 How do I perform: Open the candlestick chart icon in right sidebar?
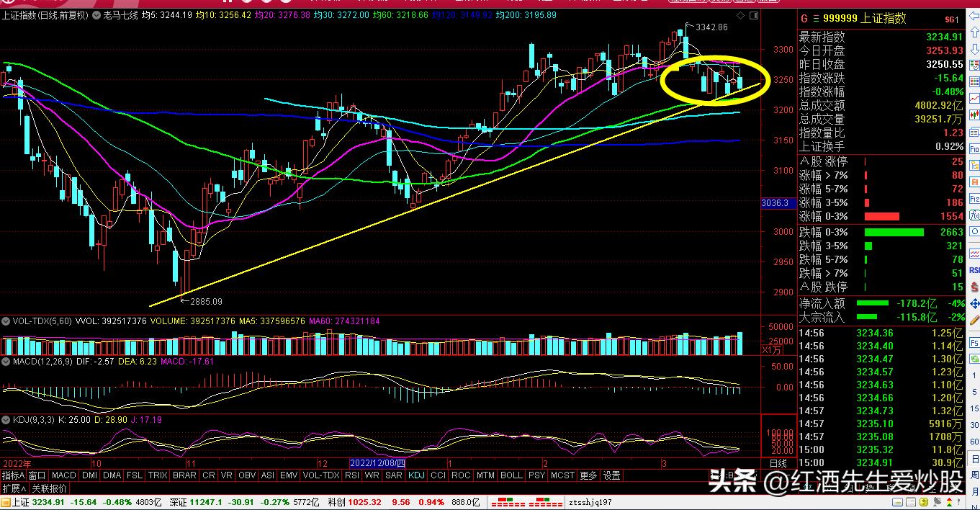(974, 114)
